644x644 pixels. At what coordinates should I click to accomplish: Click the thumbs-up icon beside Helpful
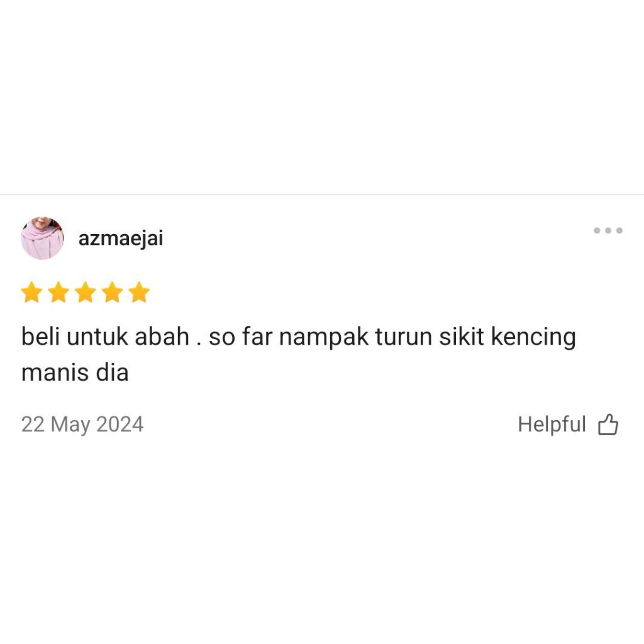(x=608, y=425)
